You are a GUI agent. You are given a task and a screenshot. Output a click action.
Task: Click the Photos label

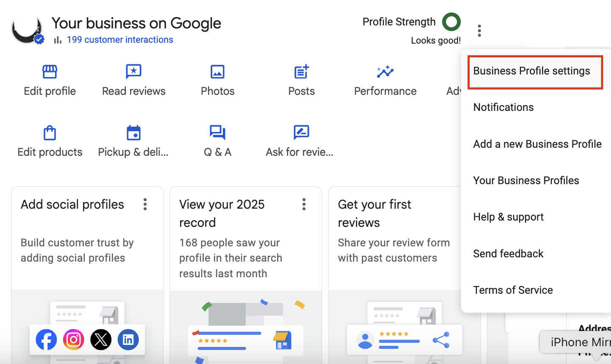click(217, 91)
